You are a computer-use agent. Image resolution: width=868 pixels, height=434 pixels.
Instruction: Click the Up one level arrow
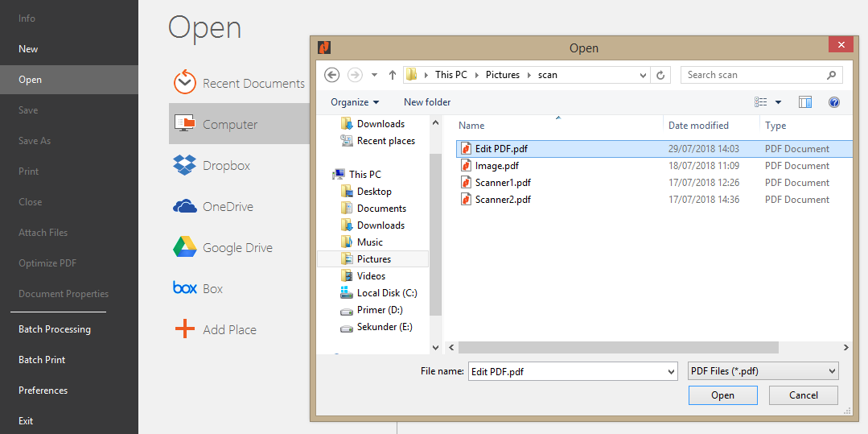pos(393,75)
